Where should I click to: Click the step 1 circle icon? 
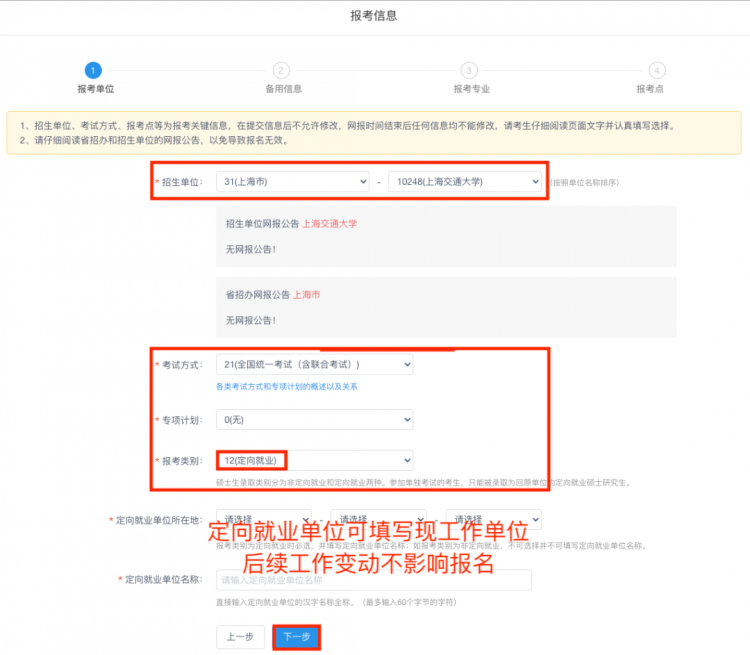pos(92,70)
